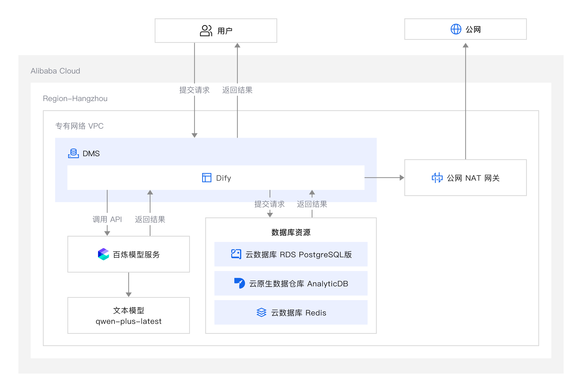Image resolution: width=582 pixels, height=392 pixels.
Task: Select the 用户 box label
Action: coord(225,31)
